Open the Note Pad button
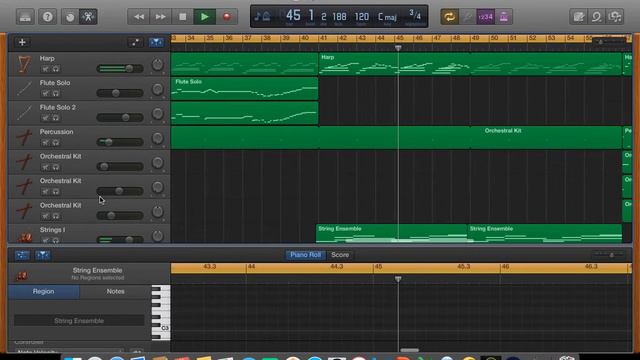The width and height of the screenshot is (640, 360). 578,17
